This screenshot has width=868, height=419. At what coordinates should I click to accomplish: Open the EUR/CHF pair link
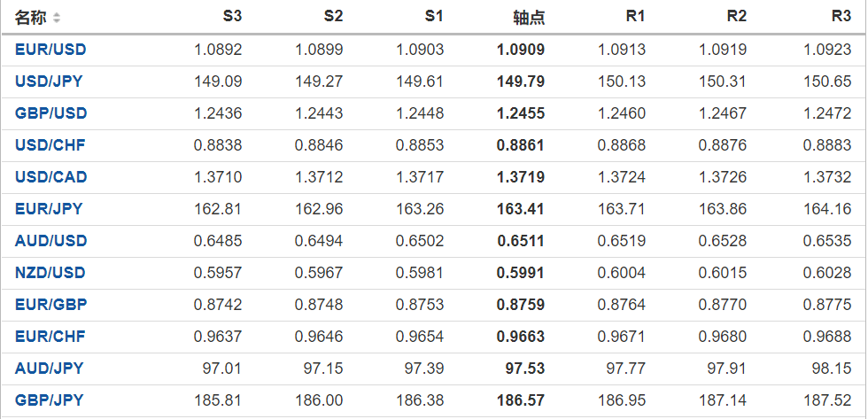(x=50, y=337)
